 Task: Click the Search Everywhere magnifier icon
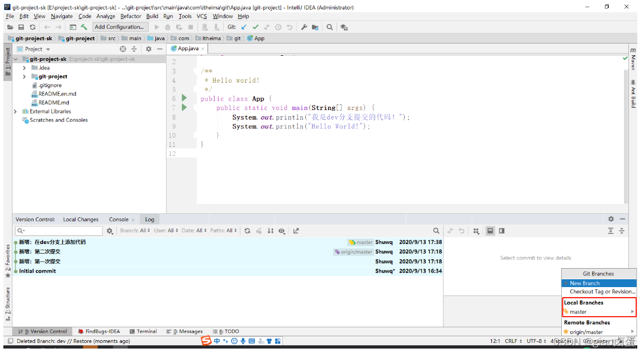click(x=329, y=27)
